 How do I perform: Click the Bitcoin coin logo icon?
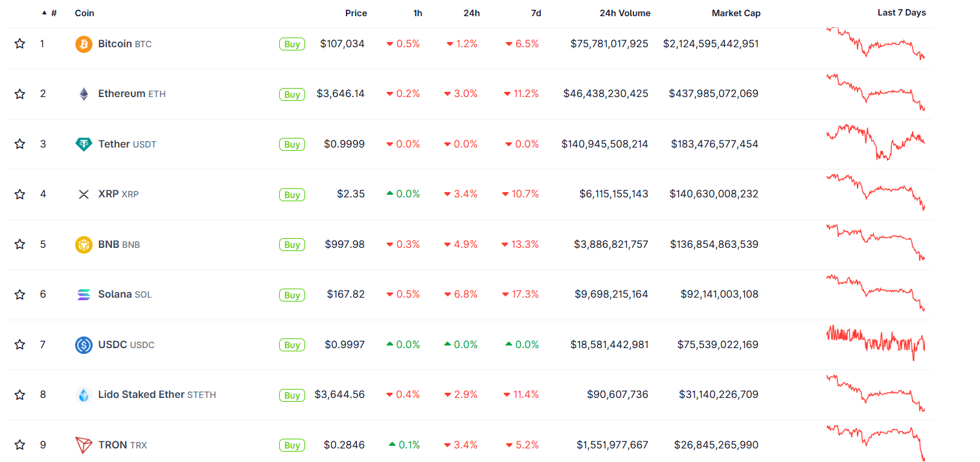[x=84, y=44]
